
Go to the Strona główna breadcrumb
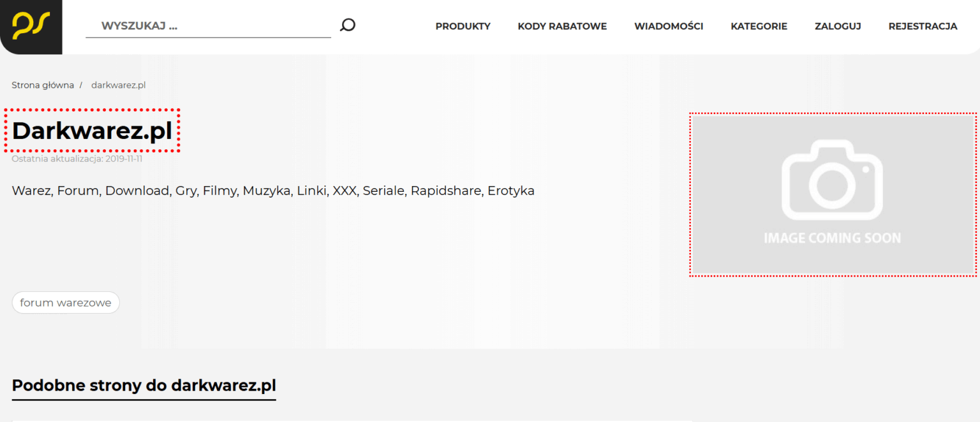[x=43, y=85]
